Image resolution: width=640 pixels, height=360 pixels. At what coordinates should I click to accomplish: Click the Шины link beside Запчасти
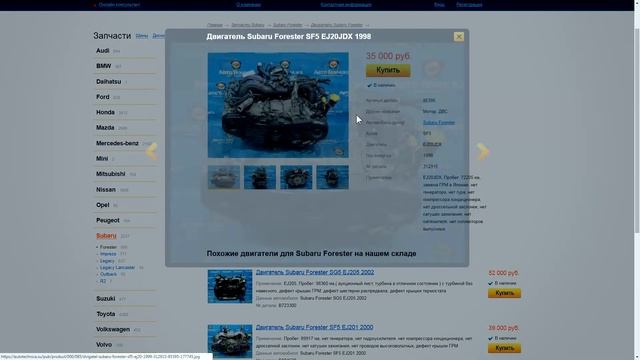[142, 36]
